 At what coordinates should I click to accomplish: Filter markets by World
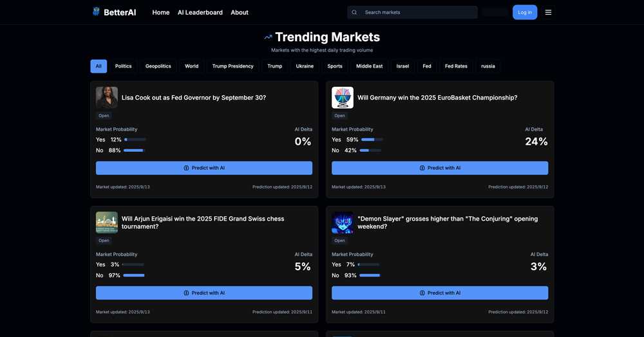pyautogui.click(x=191, y=66)
